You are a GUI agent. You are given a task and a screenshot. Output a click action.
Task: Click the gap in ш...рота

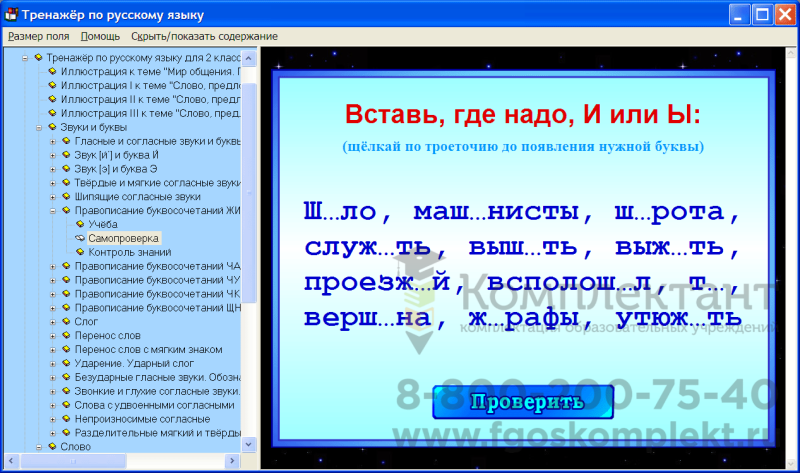(x=642, y=218)
